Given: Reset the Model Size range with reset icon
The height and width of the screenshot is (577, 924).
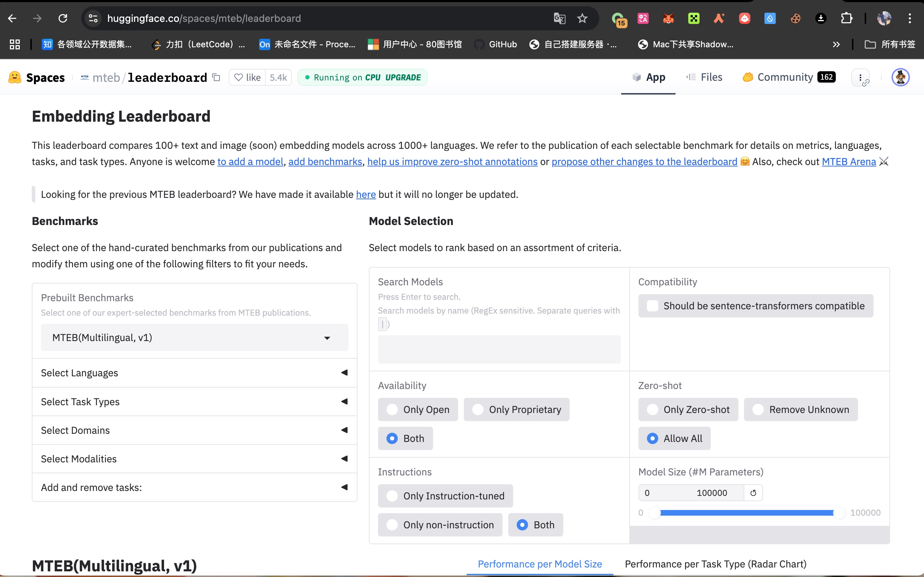Looking at the screenshot, I should pyautogui.click(x=753, y=493).
